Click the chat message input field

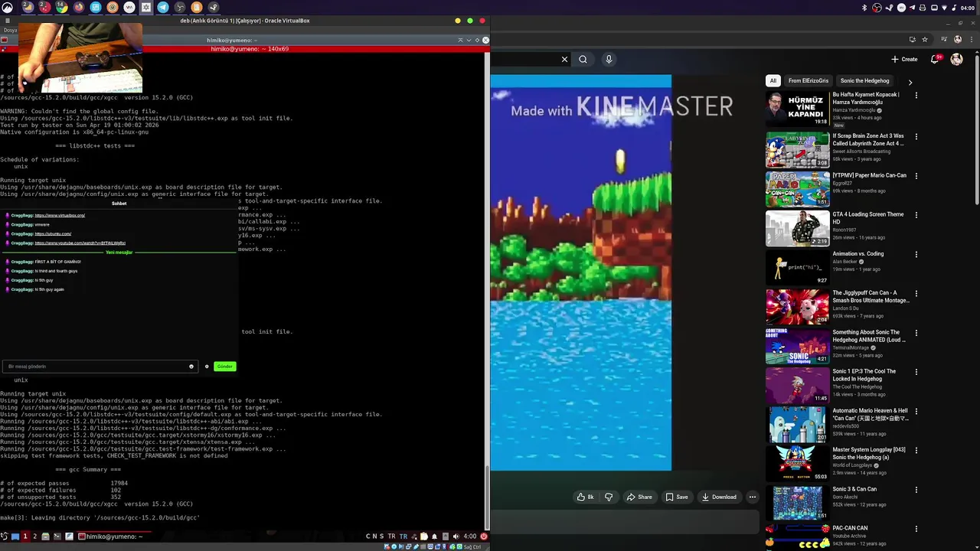click(100, 367)
